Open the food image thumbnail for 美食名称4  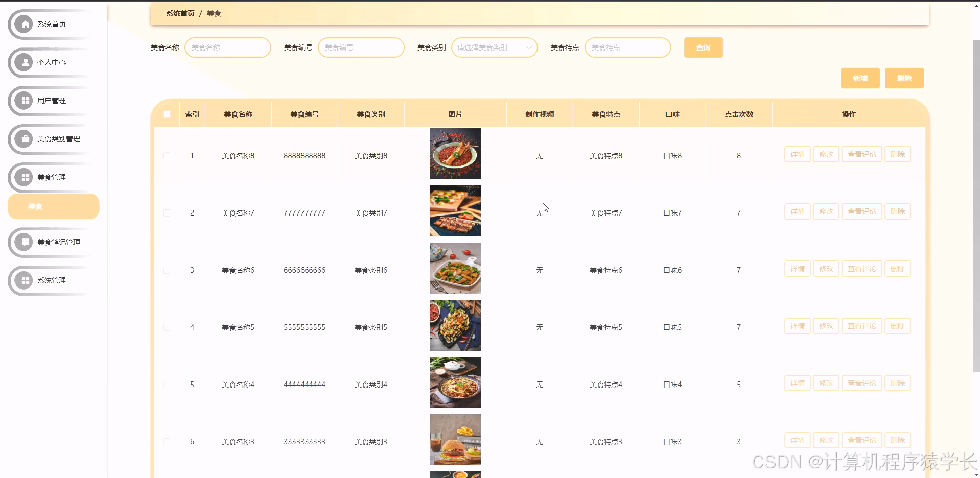[454, 382]
